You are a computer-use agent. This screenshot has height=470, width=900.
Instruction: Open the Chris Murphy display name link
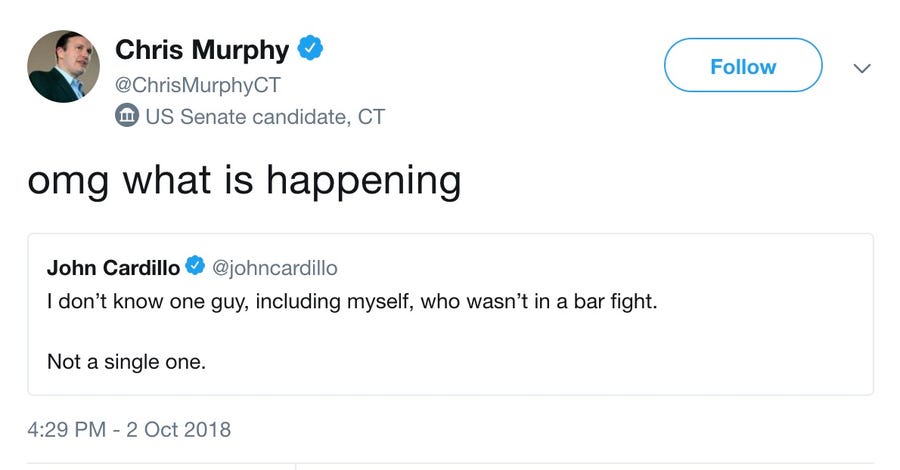pos(202,48)
